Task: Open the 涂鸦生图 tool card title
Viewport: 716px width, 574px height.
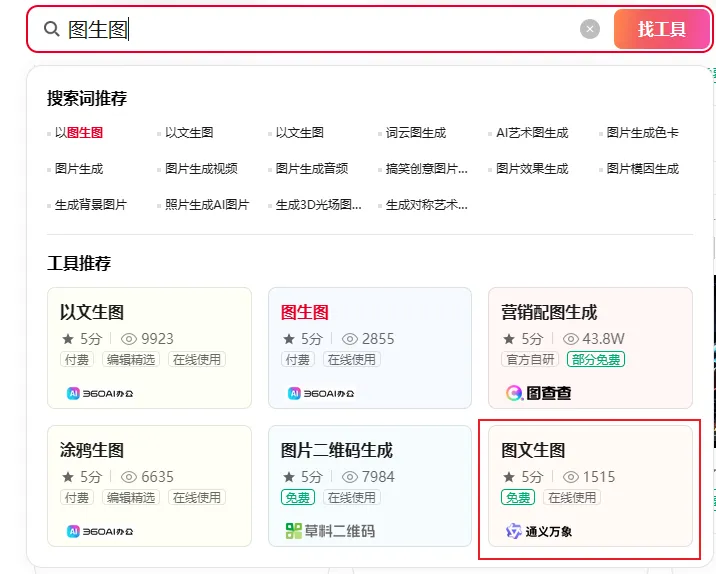Action: 92,450
